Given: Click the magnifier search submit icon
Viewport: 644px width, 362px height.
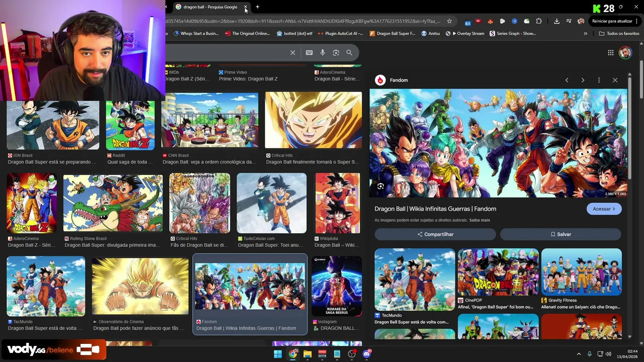Looking at the screenshot, I should 349,53.
